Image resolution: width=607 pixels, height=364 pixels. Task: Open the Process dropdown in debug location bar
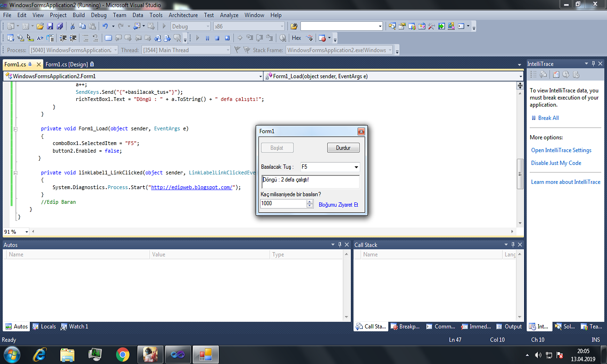114,50
